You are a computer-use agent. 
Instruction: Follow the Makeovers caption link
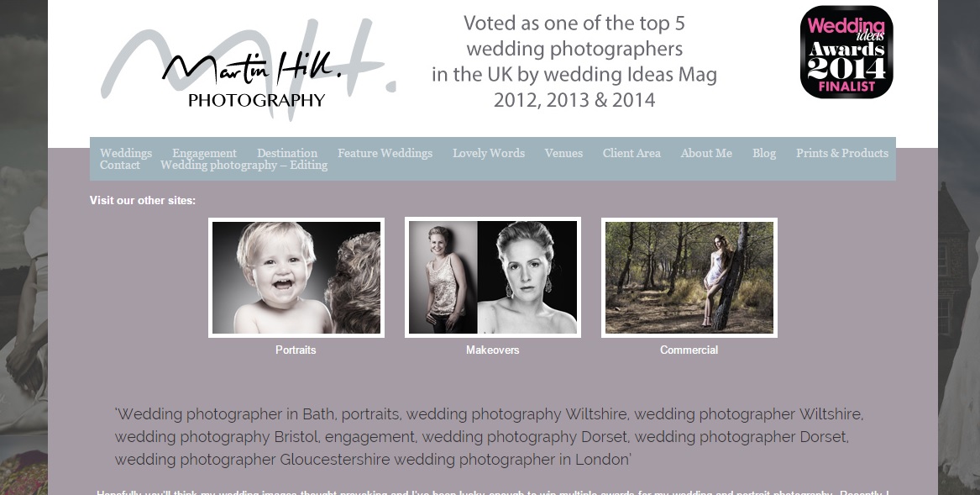point(492,350)
